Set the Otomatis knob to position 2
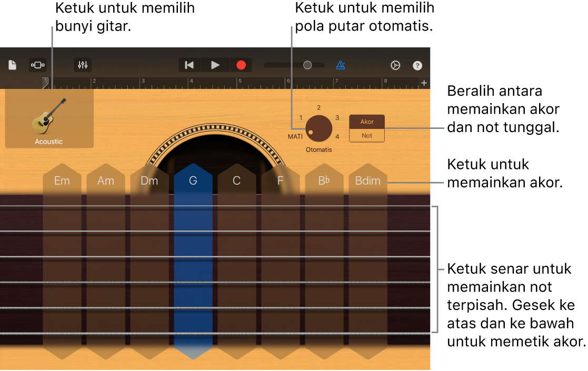Viewport: 588px width, 371px height. coord(318,107)
